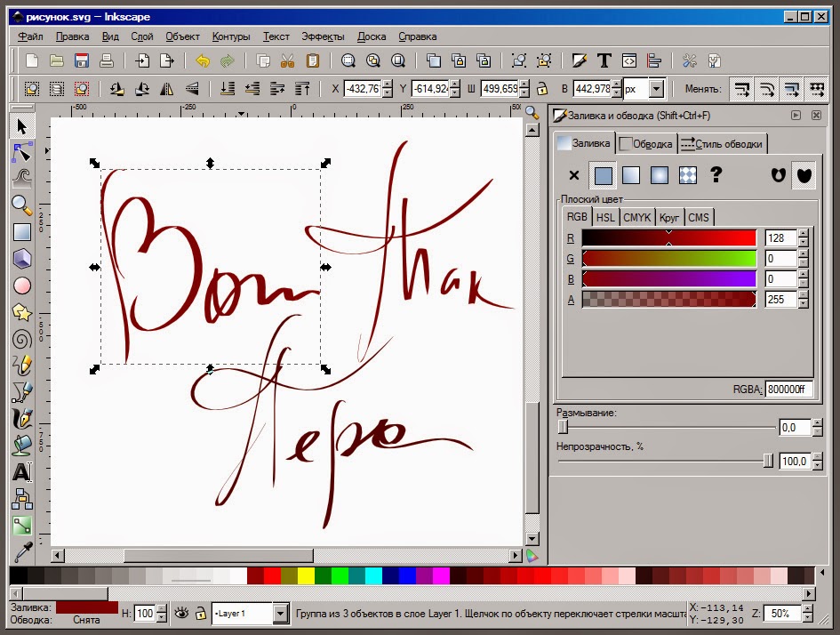Image resolution: width=840 pixels, height=635 pixels.
Task: Toggle the width/height proportional lock
Action: (541, 89)
